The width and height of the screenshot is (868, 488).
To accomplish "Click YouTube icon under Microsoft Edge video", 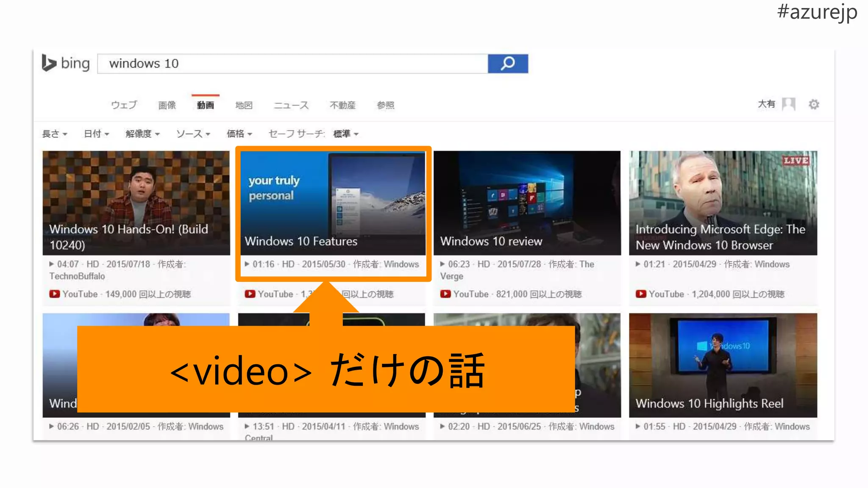I will (641, 294).
